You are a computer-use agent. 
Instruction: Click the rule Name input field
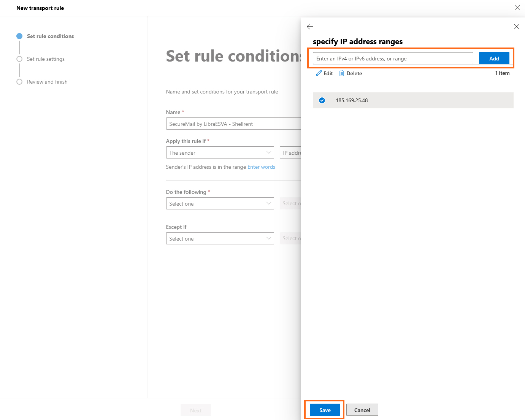pos(233,124)
